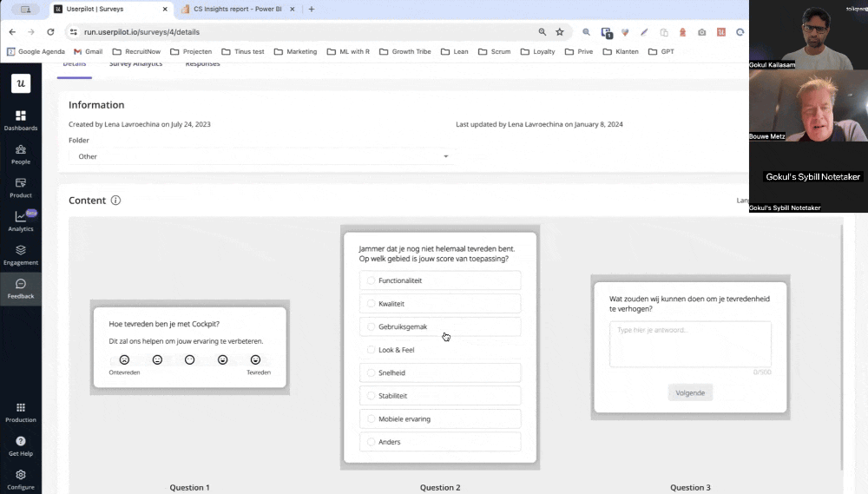The image size is (868, 494).
Task: Select the Functionaliteit radio option
Action: pyautogui.click(x=372, y=280)
